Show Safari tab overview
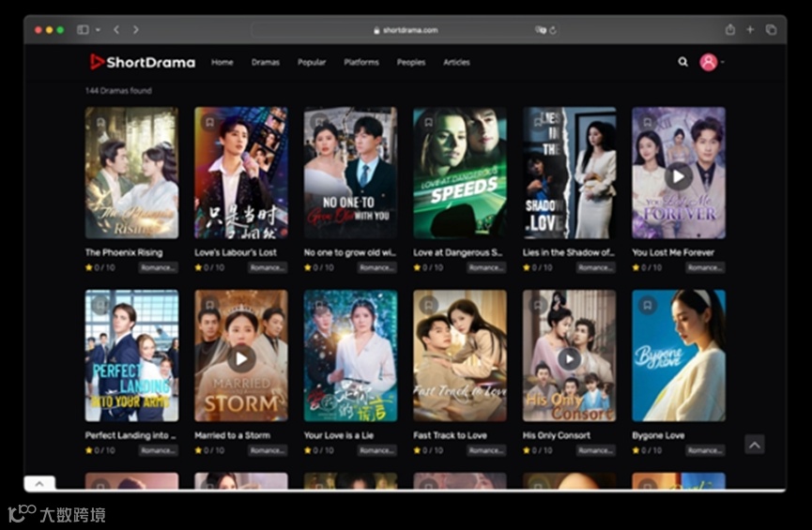Viewport: 812px width, 530px height. point(771,29)
